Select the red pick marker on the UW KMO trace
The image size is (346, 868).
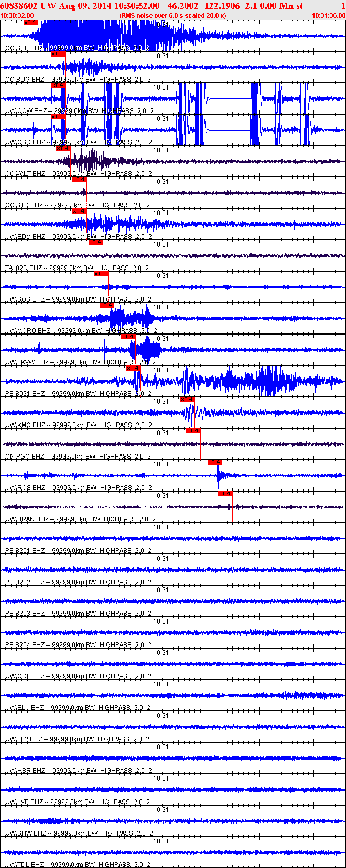(x=187, y=399)
